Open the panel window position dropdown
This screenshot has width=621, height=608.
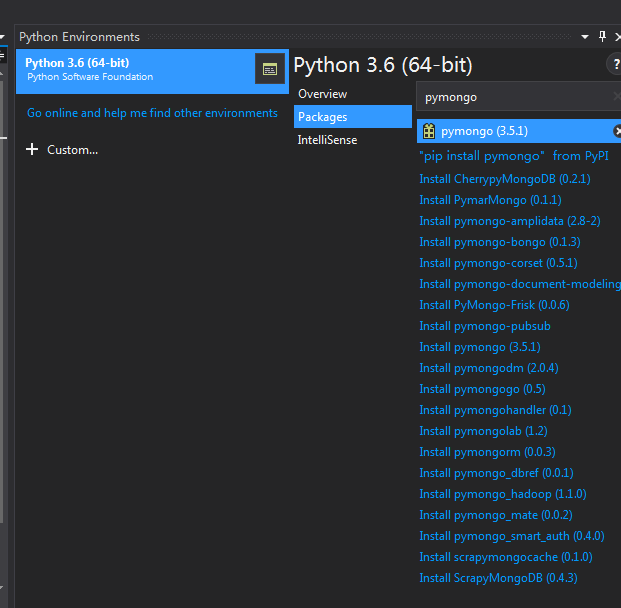[585, 36]
